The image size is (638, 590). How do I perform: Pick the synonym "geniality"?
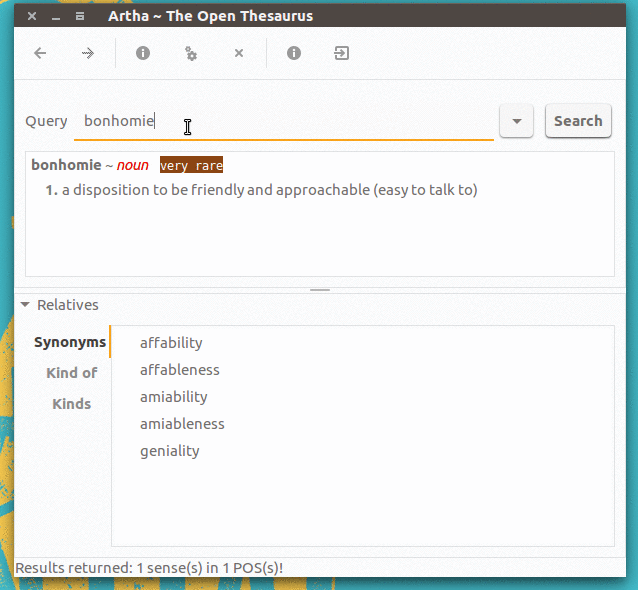170,451
